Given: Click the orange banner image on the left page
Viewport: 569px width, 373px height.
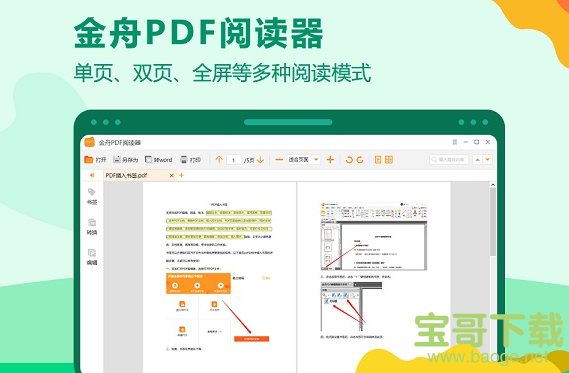Looking at the screenshot, I should pyautogui.click(x=198, y=283).
